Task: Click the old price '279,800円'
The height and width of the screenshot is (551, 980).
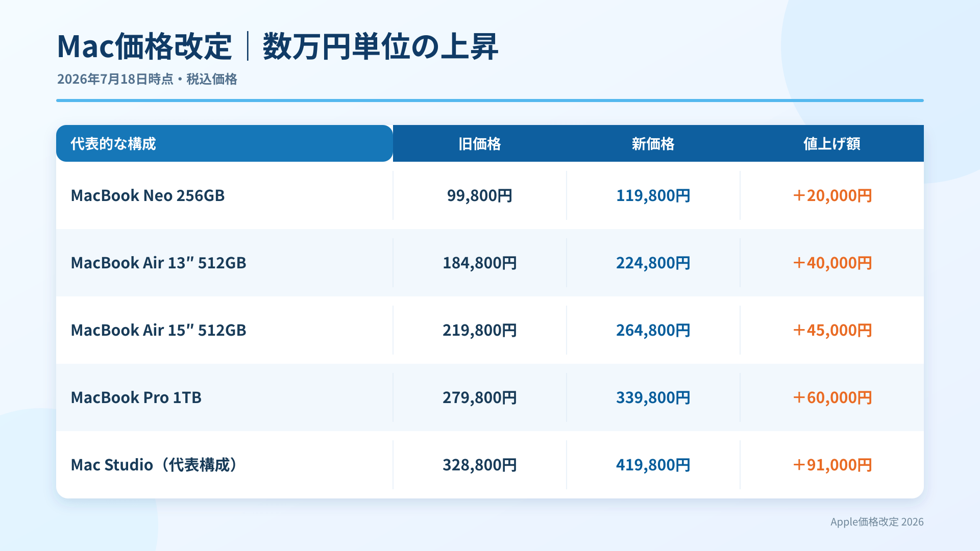Action: (x=479, y=397)
